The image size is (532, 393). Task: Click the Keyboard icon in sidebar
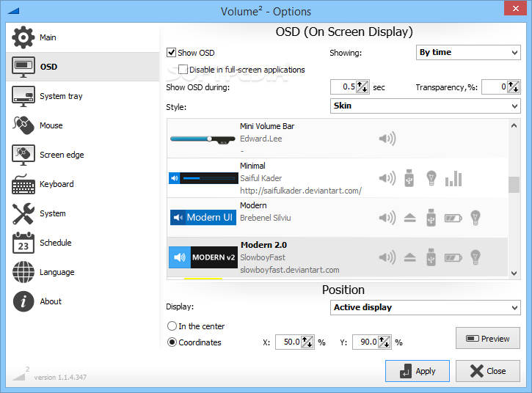click(x=23, y=184)
